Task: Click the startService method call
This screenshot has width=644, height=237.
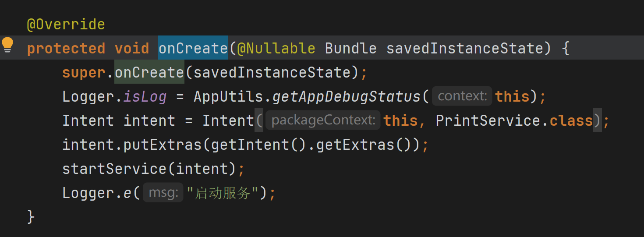Action: coord(114,169)
